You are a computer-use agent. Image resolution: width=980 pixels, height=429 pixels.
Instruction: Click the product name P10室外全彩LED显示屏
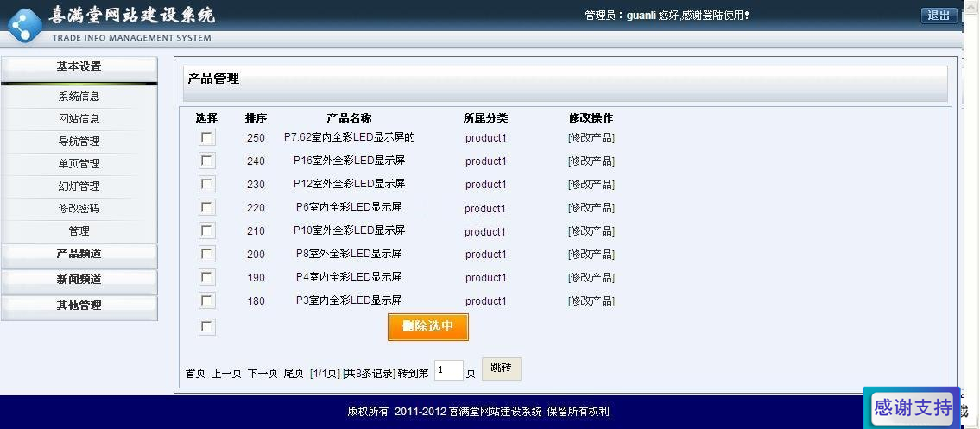[350, 230]
